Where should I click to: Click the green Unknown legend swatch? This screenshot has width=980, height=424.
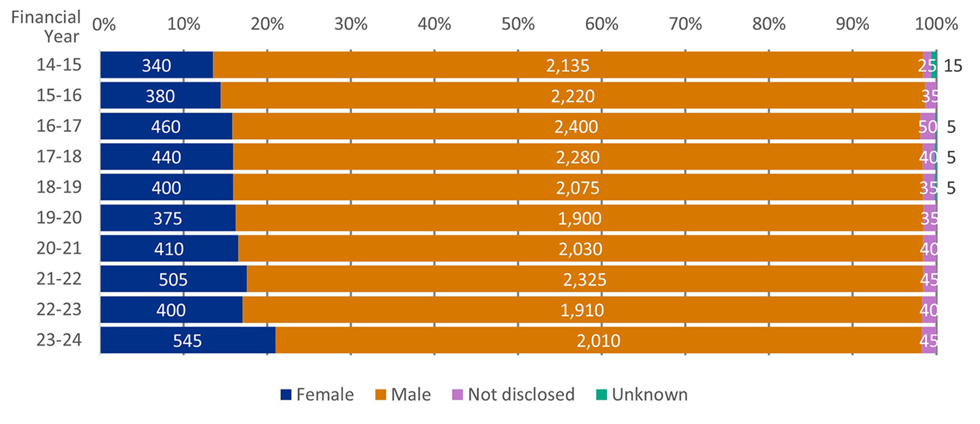601,395
